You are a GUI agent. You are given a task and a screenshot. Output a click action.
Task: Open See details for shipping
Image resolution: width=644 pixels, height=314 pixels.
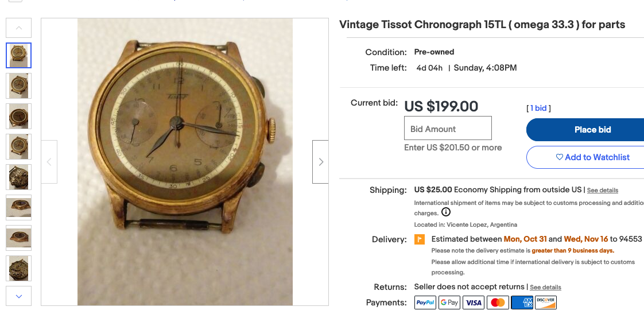click(602, 190)
